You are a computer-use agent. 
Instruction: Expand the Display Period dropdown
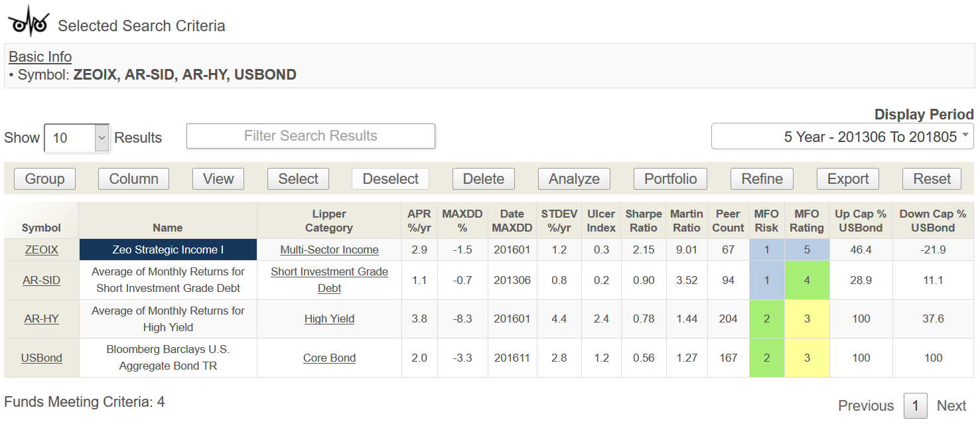click(842, 137)
